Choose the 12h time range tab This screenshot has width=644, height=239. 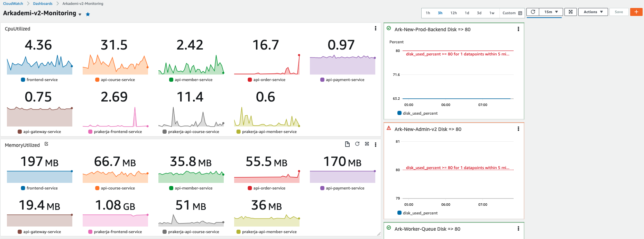point(453,13)
